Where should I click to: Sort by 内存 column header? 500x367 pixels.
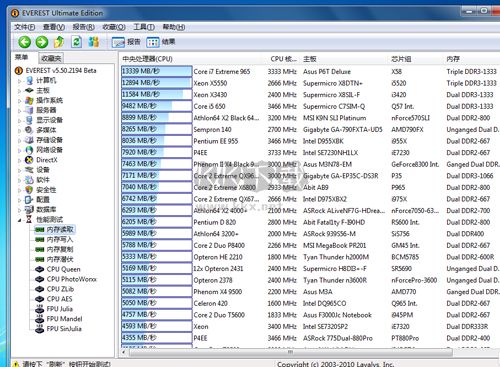(x=472, y=59)
